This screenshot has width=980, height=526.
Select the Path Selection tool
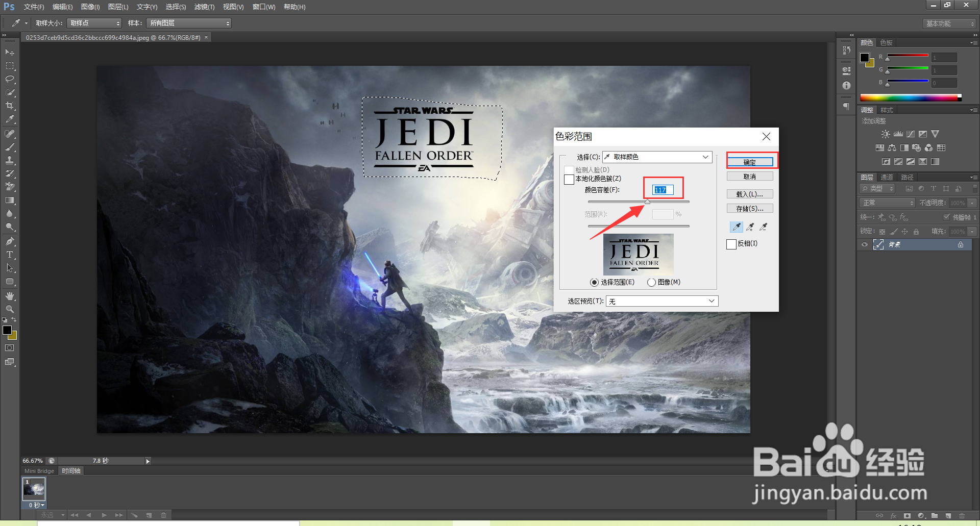pos(10,268)
